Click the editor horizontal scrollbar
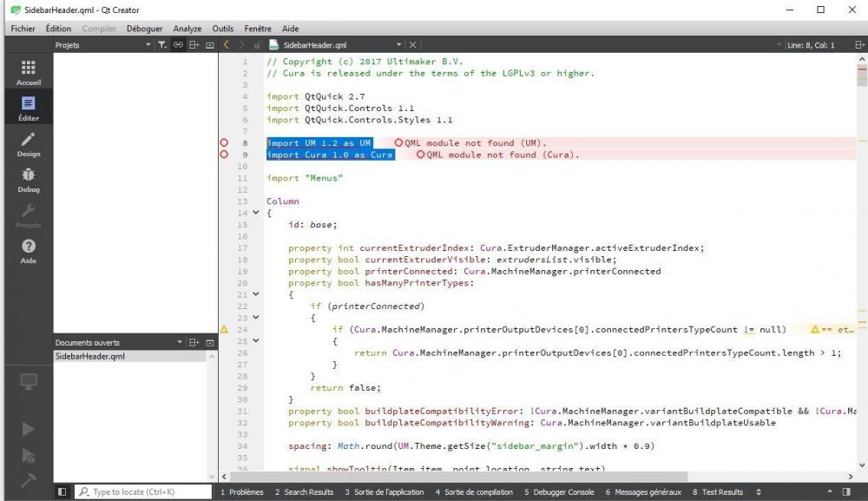 (x=459, y=476)
